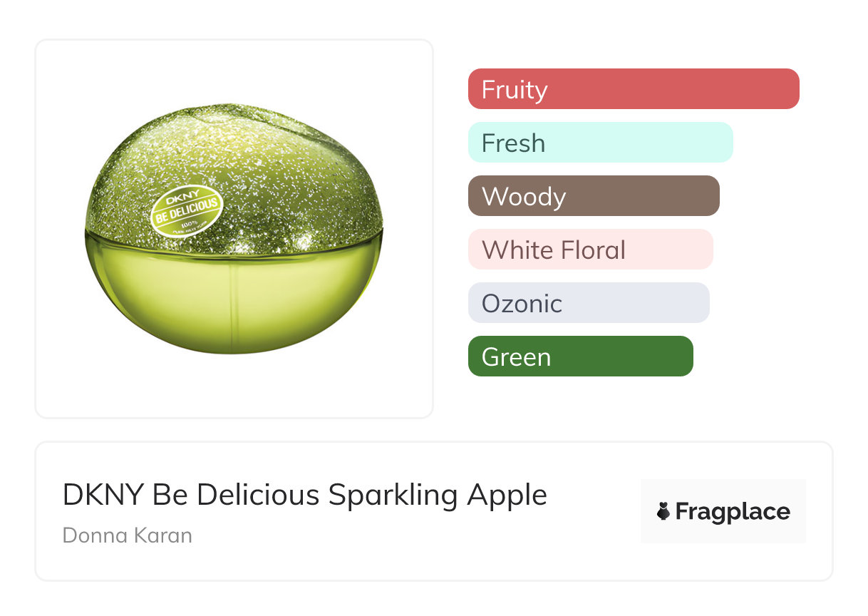868x616 pixels.
Task: Click the Woody label text
Action: (x=524, y=197)
